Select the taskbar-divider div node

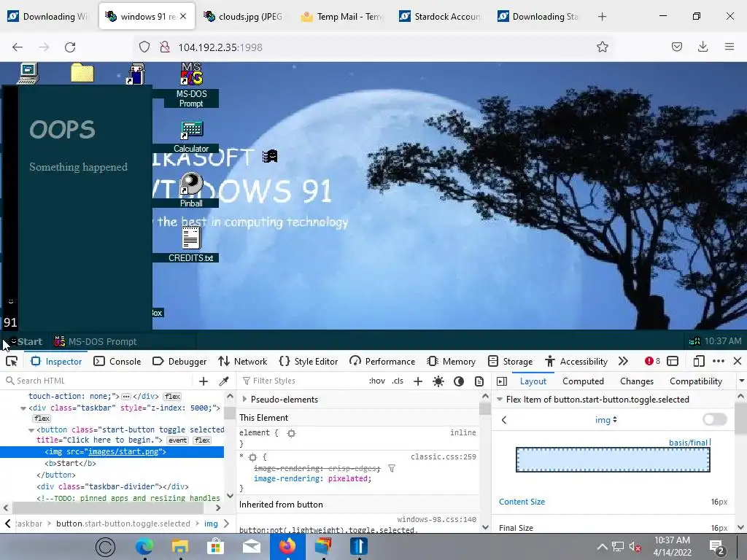tap(112, 486)
